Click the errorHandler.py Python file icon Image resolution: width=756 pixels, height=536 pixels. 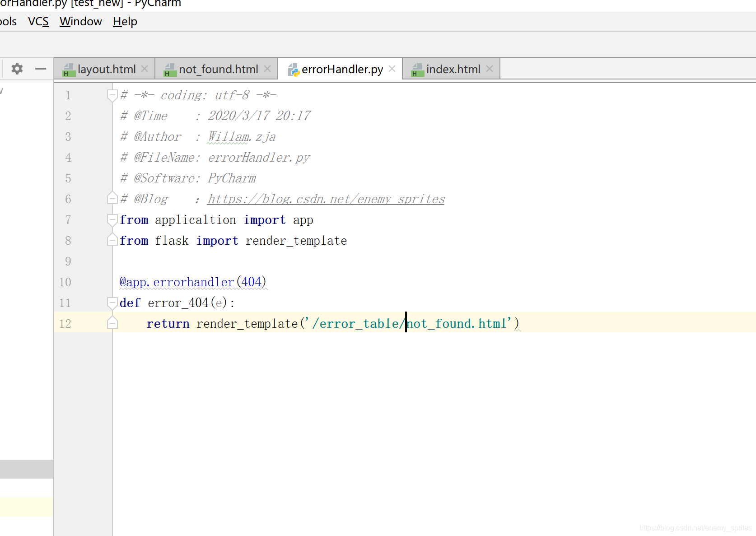click(x=294, y=70)
